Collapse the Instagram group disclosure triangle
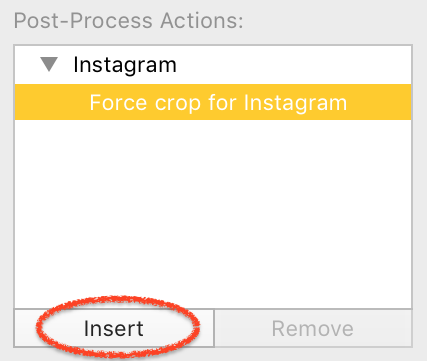Image resolution: width=427 pixels, height=361 pixels. click(49, 64)
